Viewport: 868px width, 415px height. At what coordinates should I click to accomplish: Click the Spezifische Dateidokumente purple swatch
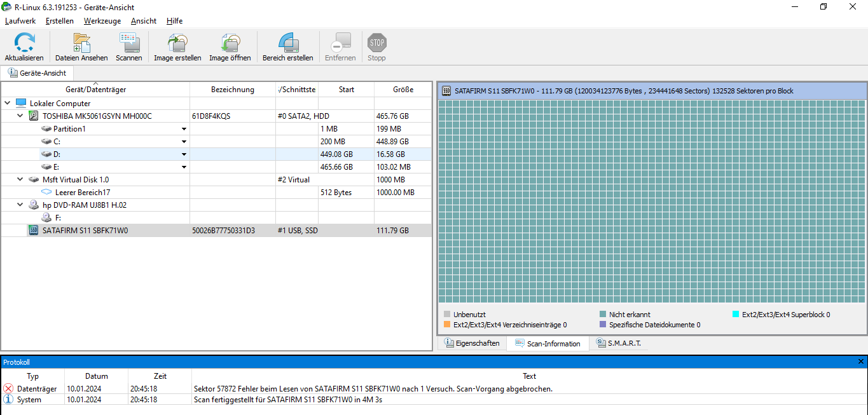603,325
